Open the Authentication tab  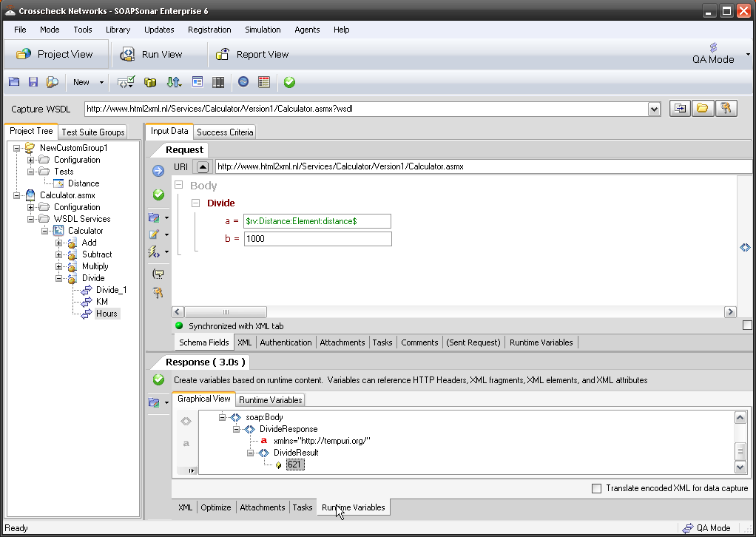pyautogui.click(x=286, y=342)
